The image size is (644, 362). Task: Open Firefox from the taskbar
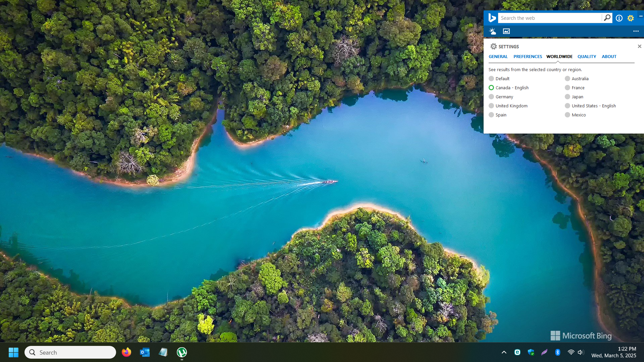(126, 352)
